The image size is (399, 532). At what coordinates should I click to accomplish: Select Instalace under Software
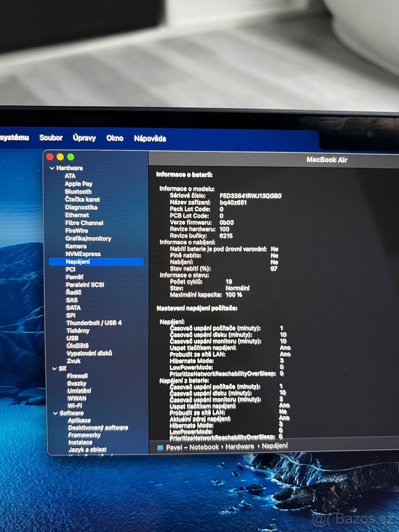coord(80,442)
